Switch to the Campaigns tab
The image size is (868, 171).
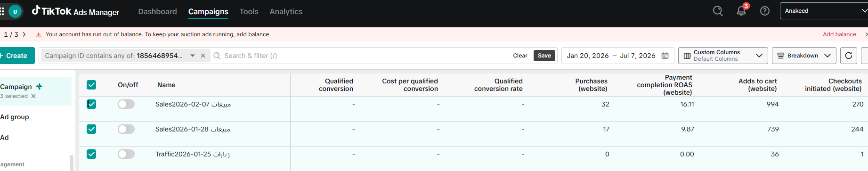[x=208, y=11]
